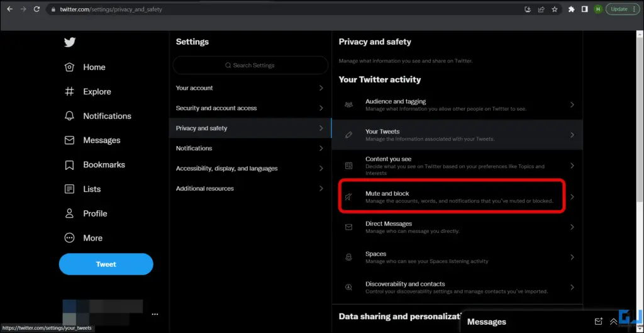Compose new message icon in Messages drawer

click(x=599, y=322)
